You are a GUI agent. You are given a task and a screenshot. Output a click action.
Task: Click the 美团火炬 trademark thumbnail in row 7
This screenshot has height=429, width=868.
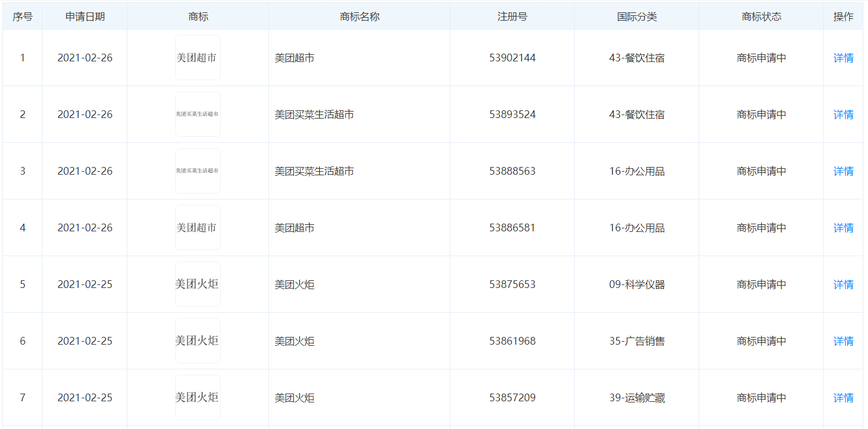tap(198, 398)
